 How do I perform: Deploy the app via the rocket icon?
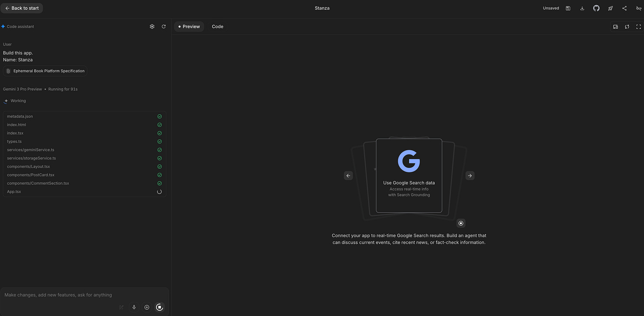click(x=610, y=8)
